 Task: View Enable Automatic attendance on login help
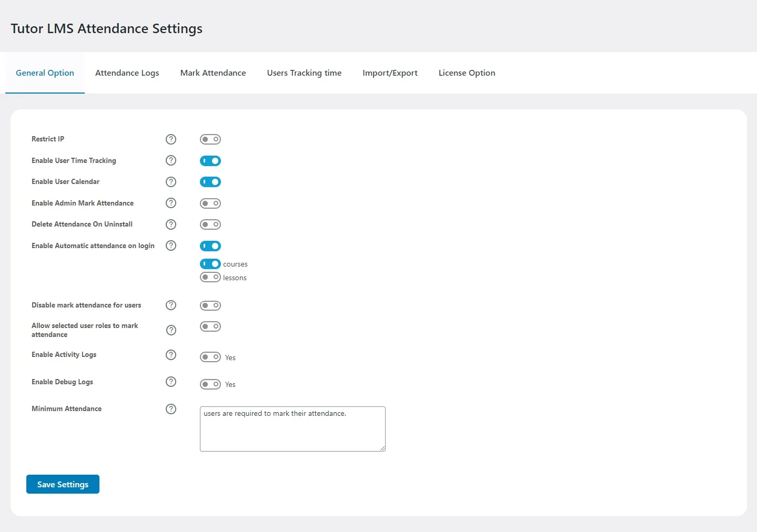click(x=170, y=245)
